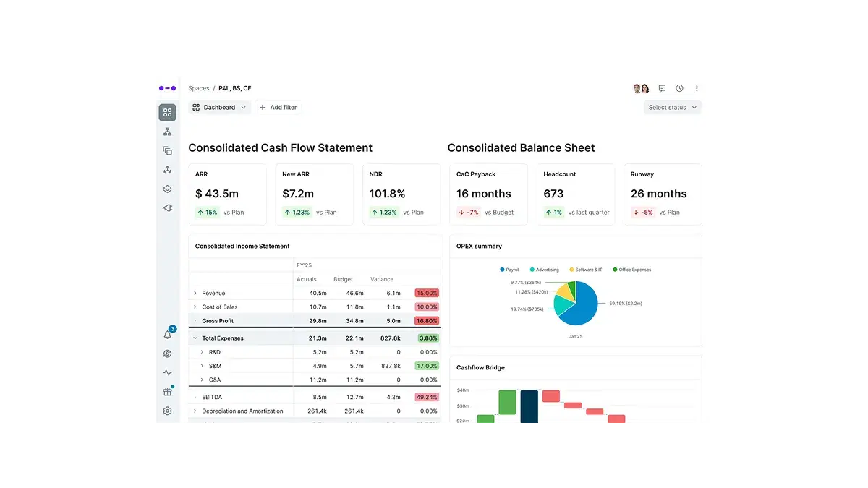Viewport: 868px width, 488px height.
Task: Open the history clock icon
Action: point(679,88)
